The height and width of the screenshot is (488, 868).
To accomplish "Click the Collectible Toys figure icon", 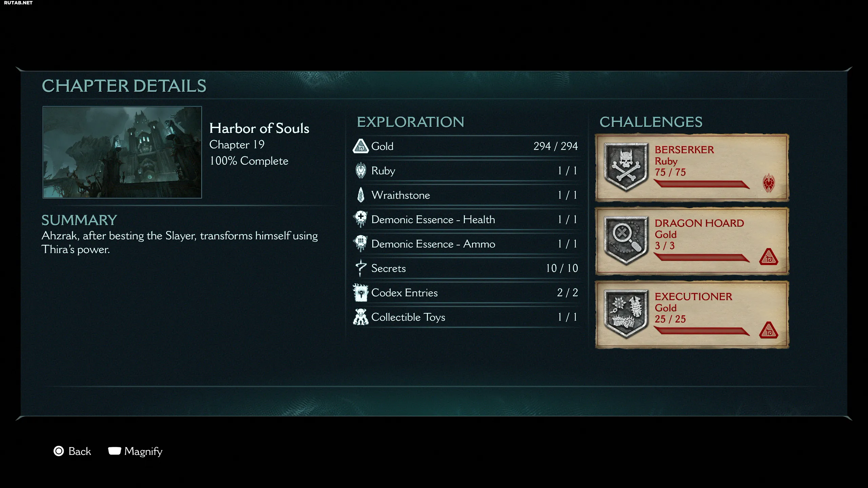I will pyautogui.click(x=361, y=317).
